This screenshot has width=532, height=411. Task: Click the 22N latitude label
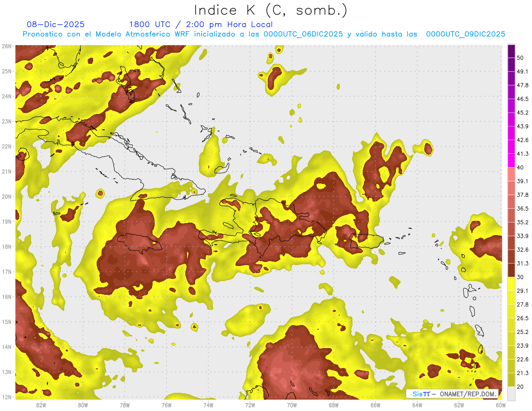point(6,146)
